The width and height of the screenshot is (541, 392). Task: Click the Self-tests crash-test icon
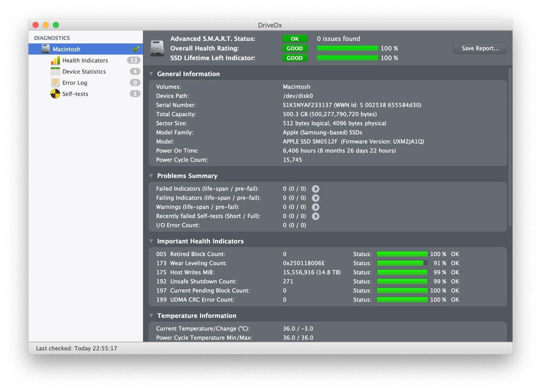[55, 94]
